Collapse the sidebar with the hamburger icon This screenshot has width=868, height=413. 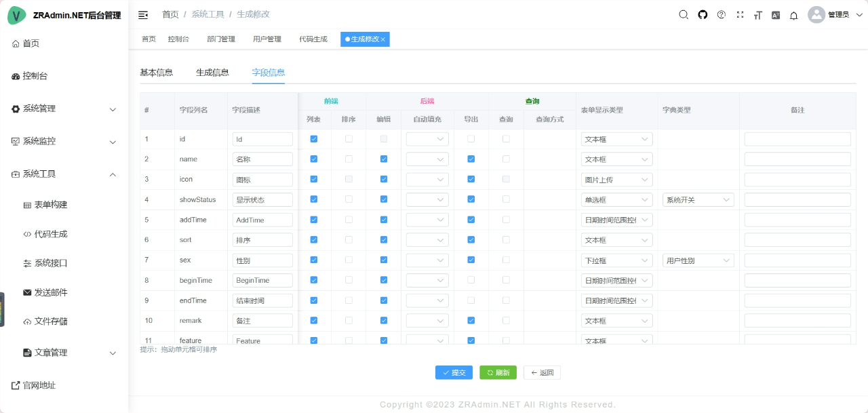(x=144, y=14)
